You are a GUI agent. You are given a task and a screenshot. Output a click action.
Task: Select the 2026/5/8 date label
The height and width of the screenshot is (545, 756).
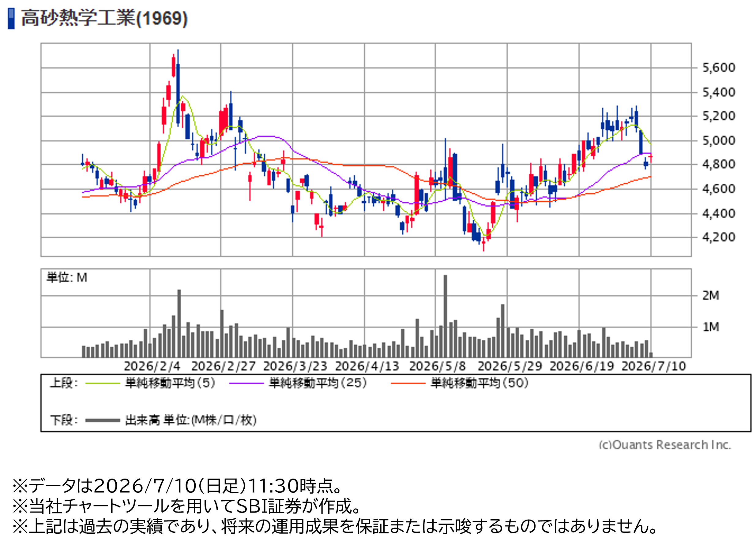(x=437, y=366)
